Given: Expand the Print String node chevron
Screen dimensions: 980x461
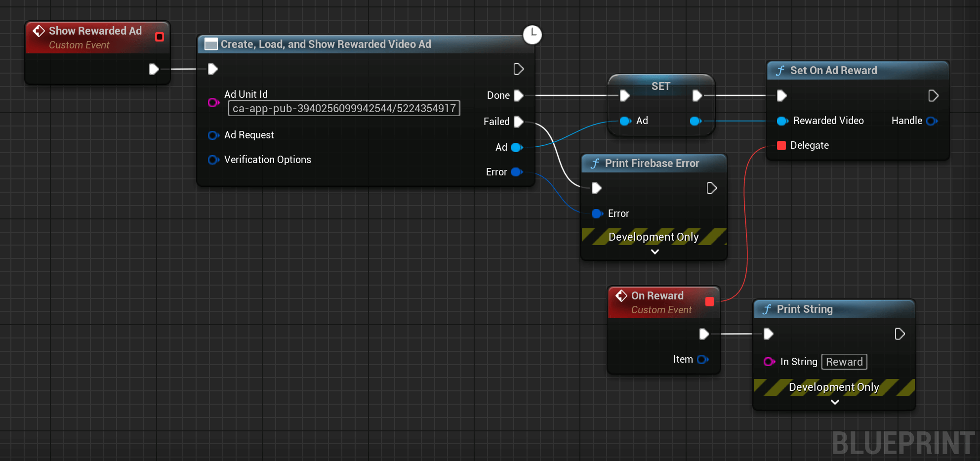Looking at the screenshot, I should (x=835, y=403).
